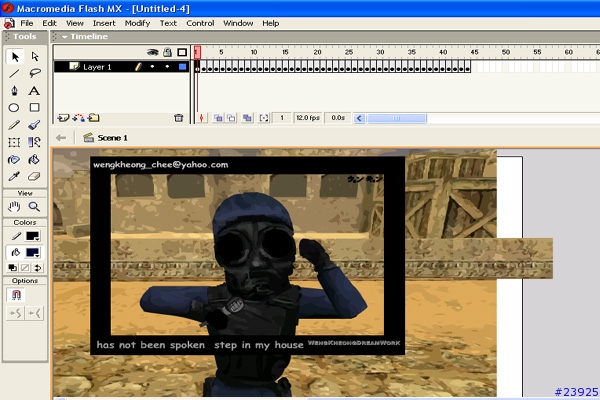This screenshot has height=400, width=600.
Task: Activate the Fill Transform tool
Action: point(34,142)
